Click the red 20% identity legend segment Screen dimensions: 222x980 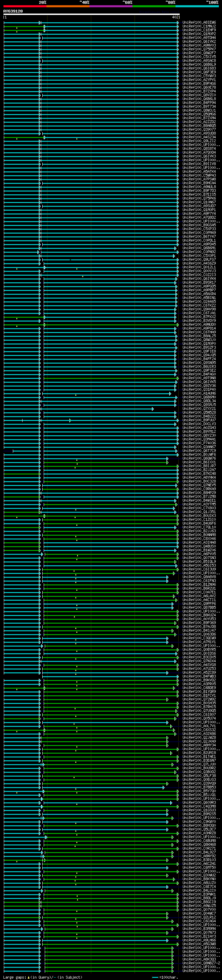25,6
